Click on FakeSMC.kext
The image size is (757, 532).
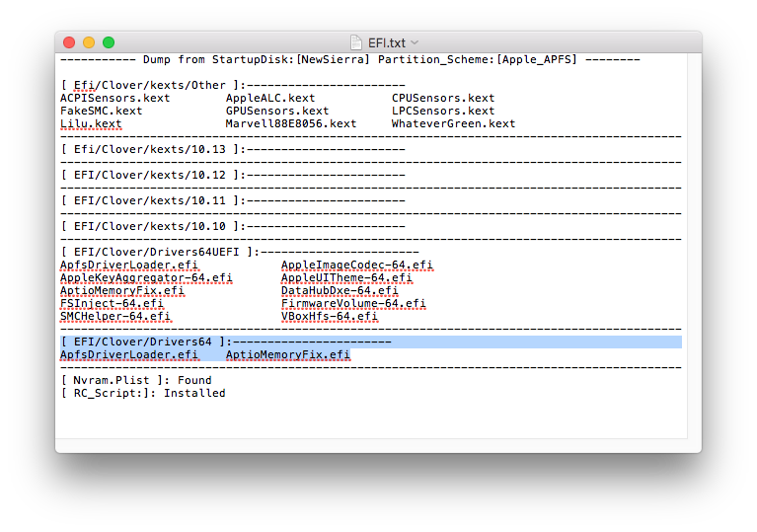tap(102, 111)
